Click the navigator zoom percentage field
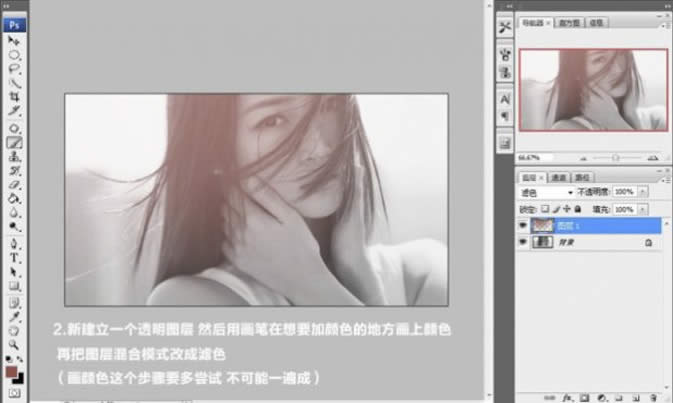This screenshot has height=403, width=673. (x=527, y=157)
